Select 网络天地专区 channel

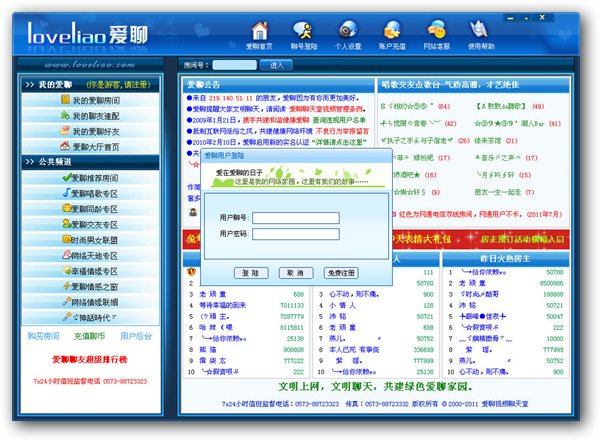[90, 256]
